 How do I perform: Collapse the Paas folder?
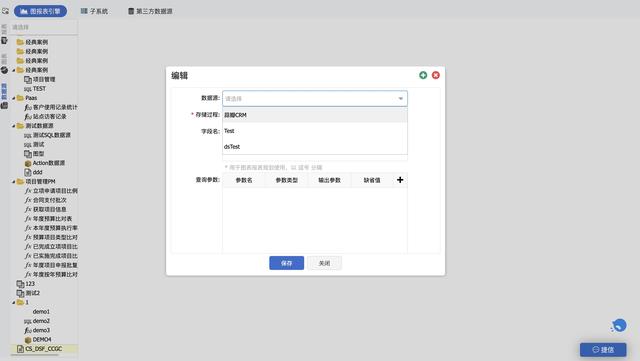coord(13,98)
